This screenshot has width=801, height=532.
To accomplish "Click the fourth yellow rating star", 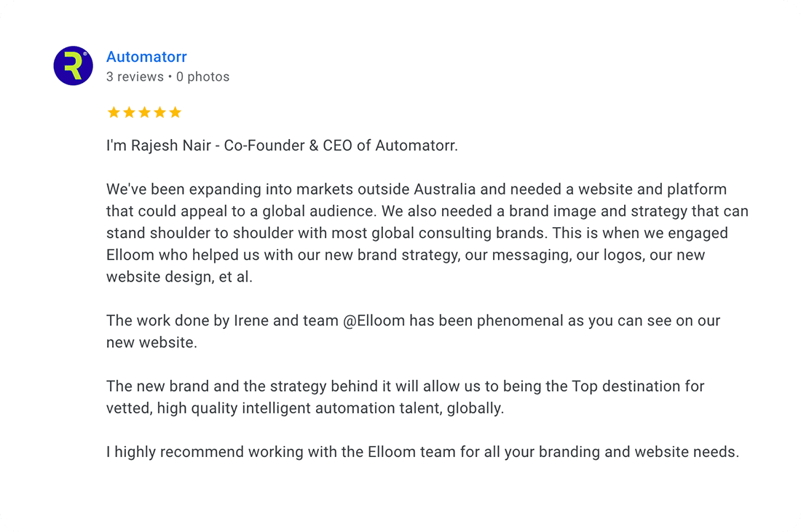I will pos(159,112).
